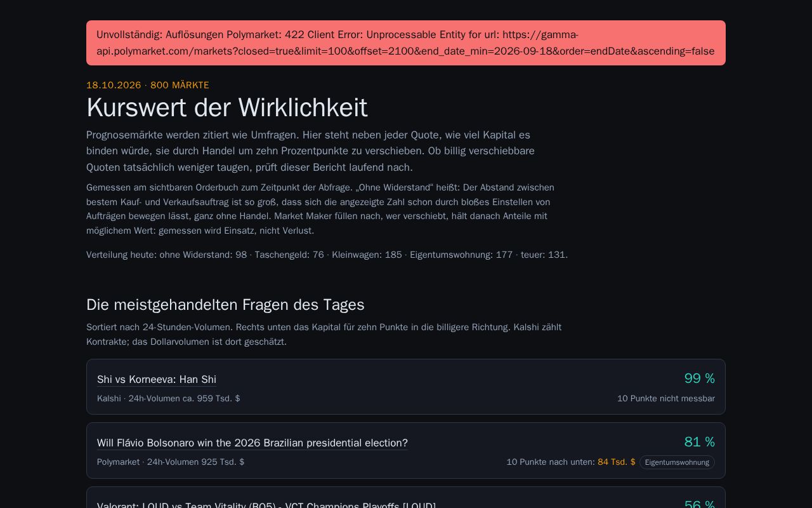Click the 56 % quote of the Valorant market
The image size is (812, 508).
(699, 504)
